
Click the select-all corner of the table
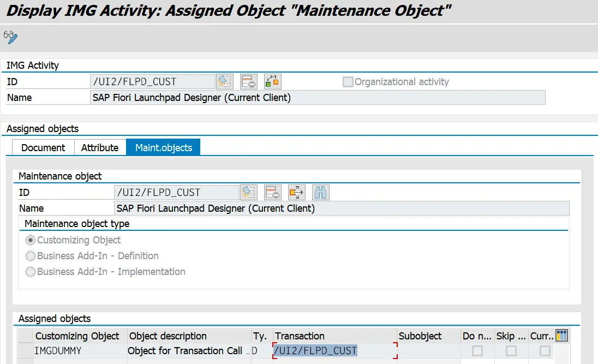[26, 336]
